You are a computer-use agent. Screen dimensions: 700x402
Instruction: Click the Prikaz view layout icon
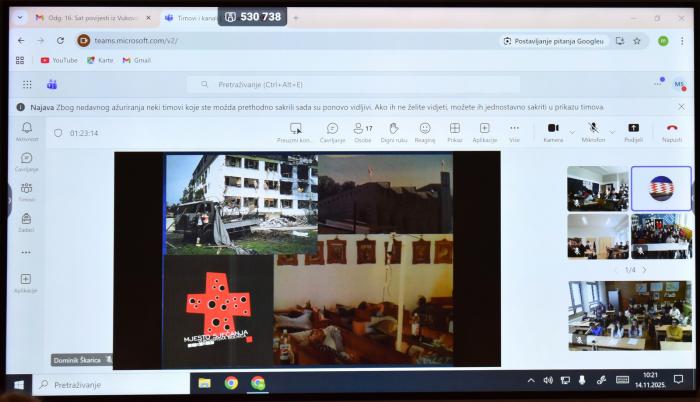[455, 129]
